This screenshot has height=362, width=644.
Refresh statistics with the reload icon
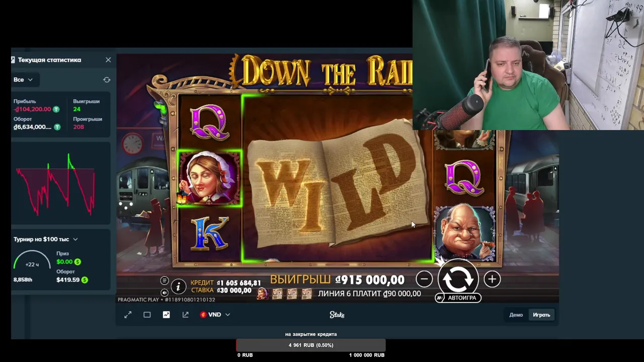tap(107, 80)
